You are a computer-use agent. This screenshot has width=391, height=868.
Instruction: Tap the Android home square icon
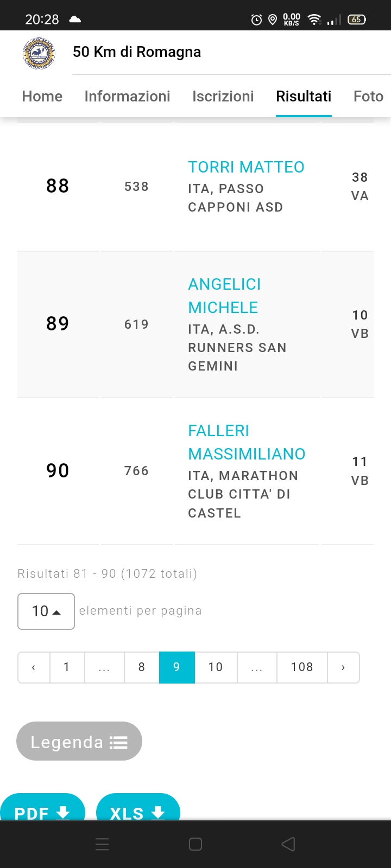point(195,844)
